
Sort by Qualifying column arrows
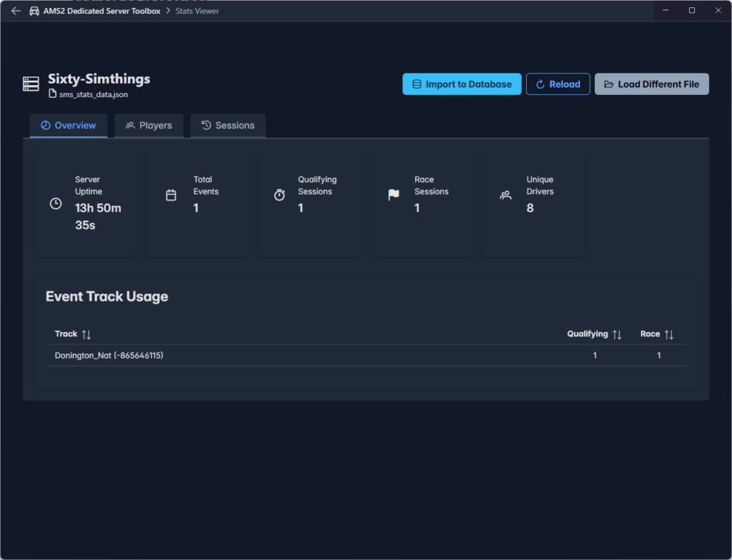point(617,334)
